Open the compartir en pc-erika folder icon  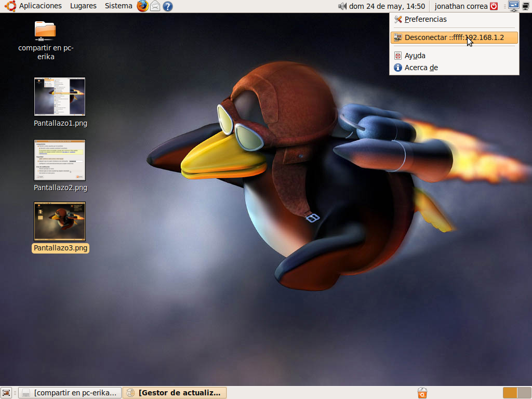(45, 31)
